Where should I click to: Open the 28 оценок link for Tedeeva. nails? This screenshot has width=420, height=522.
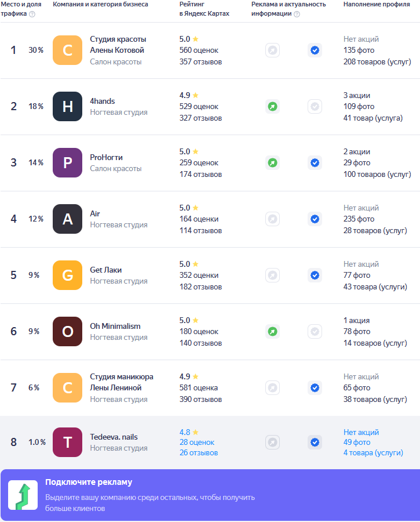197,443
